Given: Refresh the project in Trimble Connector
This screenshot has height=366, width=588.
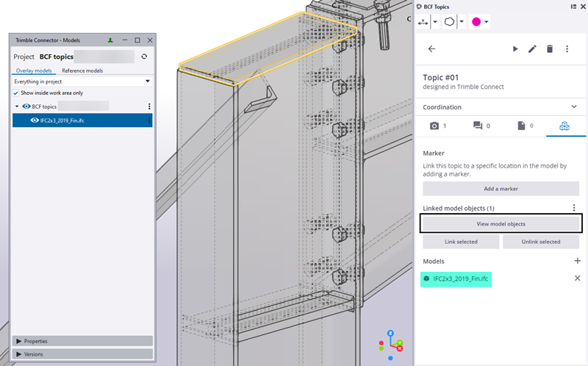Looking at the screenshot, I should click(144, 57).
